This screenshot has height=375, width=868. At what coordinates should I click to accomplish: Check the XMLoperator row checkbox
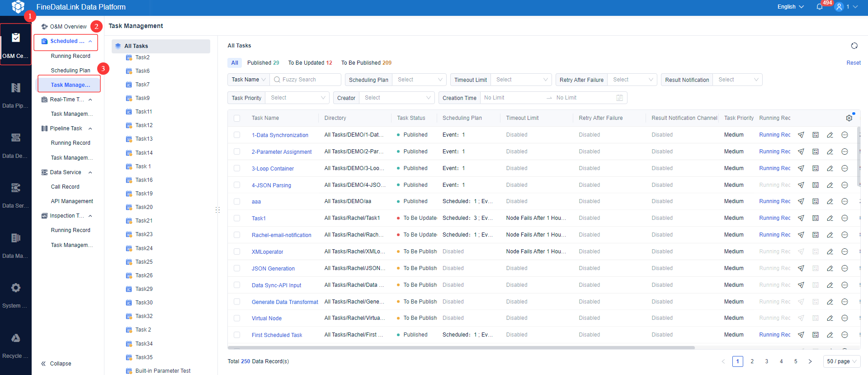point(237,252)
